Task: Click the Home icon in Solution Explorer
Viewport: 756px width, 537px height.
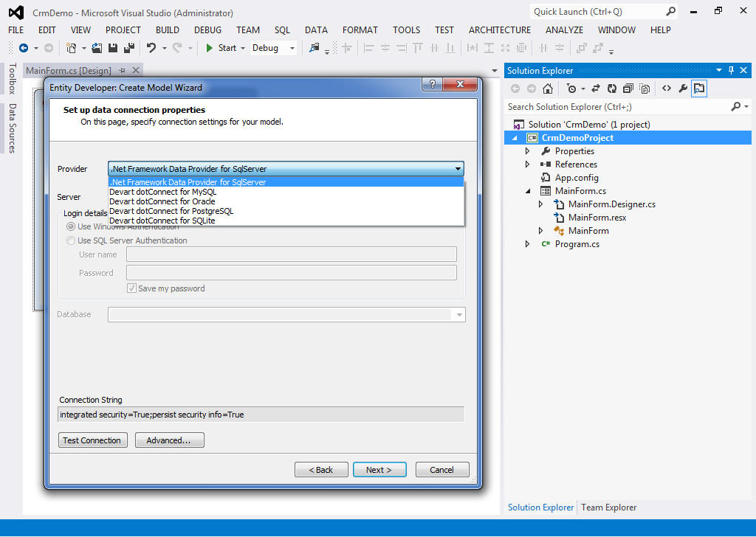Action: (x=547, y=89)
